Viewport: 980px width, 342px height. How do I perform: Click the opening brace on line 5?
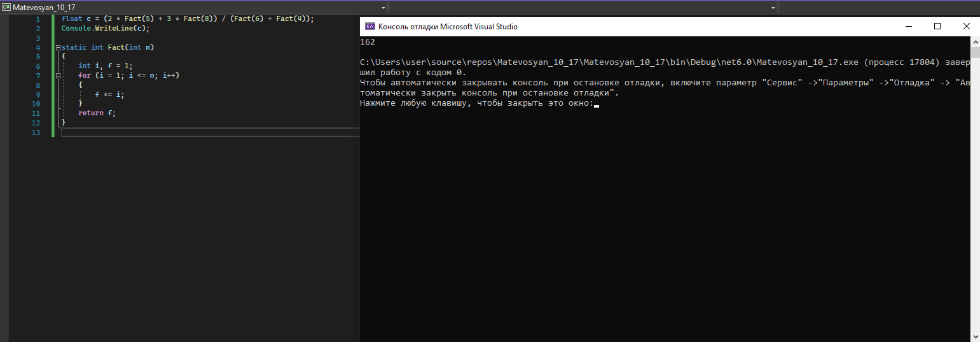64,57
